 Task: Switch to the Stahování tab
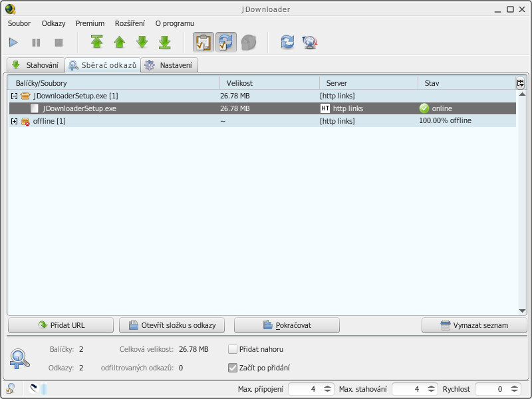pyautogui.click(x=36, y=65)
